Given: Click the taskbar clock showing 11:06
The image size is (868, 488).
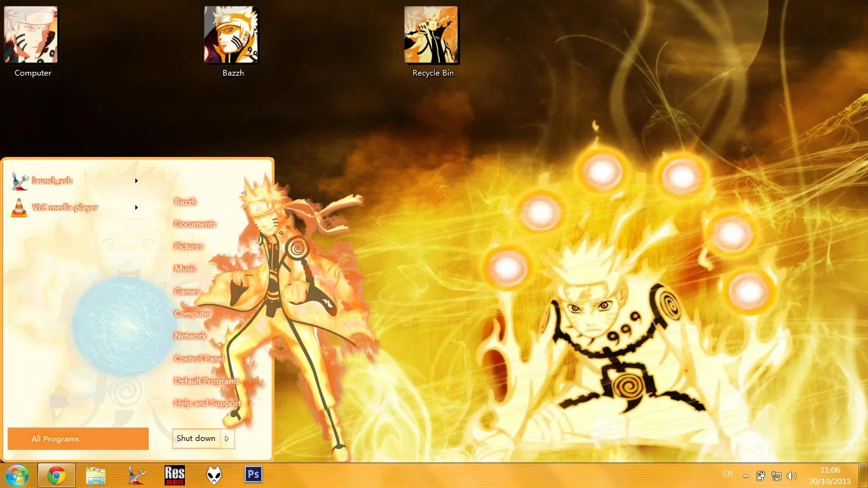Looking at the screenshot, I should click(830, 470).
